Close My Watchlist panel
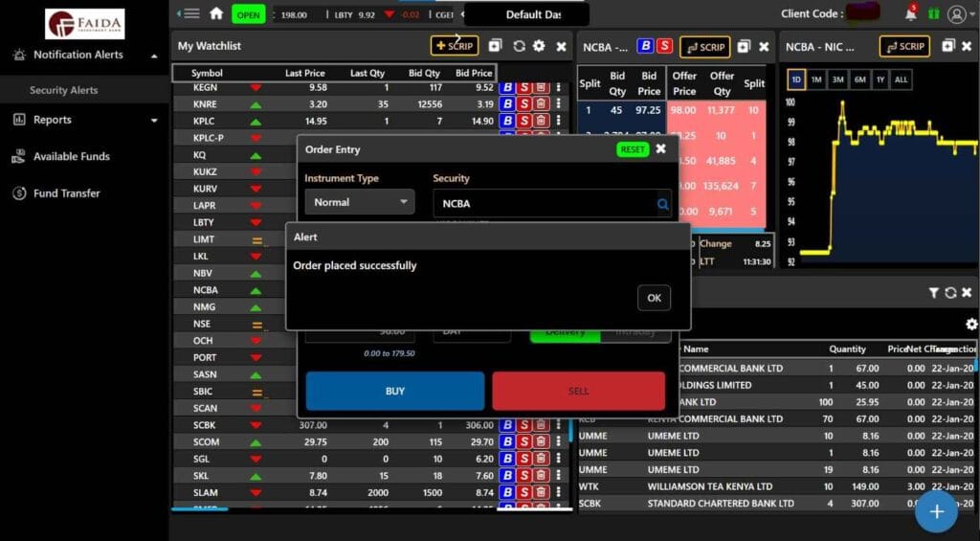 (561, 46)
